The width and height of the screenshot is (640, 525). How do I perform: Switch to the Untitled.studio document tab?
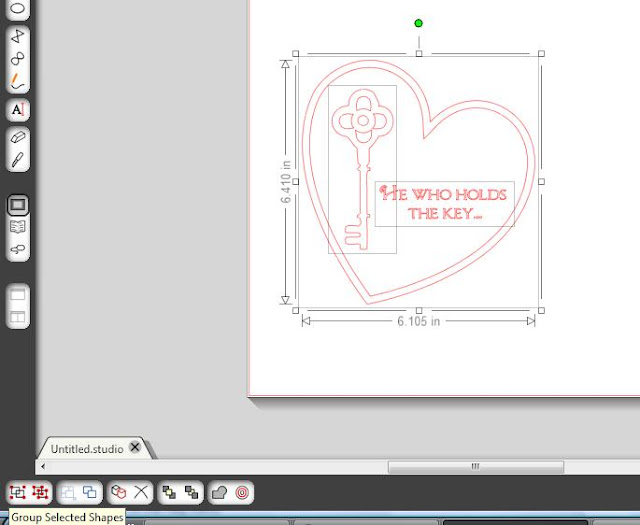click(x=87, y=449)
